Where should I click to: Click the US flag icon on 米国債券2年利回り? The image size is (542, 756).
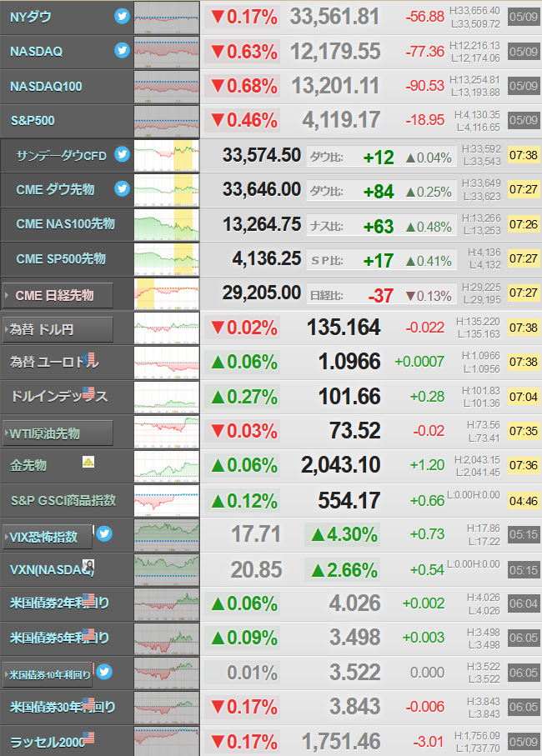(x=88, y=600)
